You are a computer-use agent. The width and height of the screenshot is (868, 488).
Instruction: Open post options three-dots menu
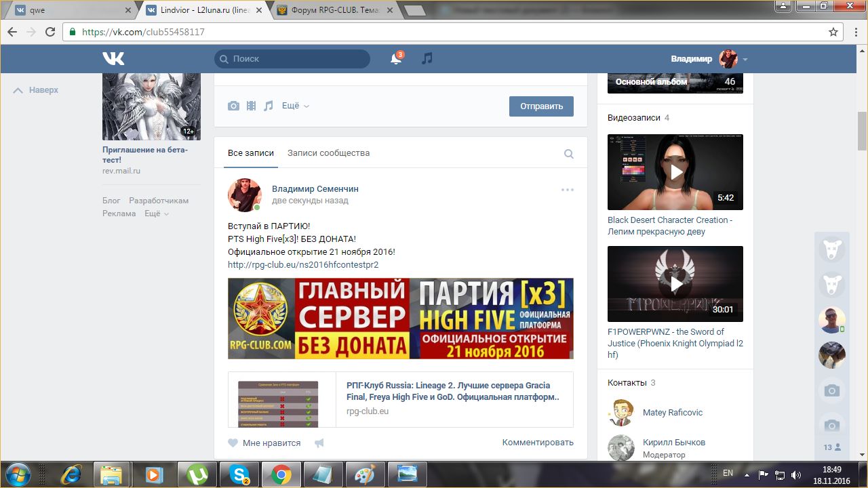pos(568,190)
